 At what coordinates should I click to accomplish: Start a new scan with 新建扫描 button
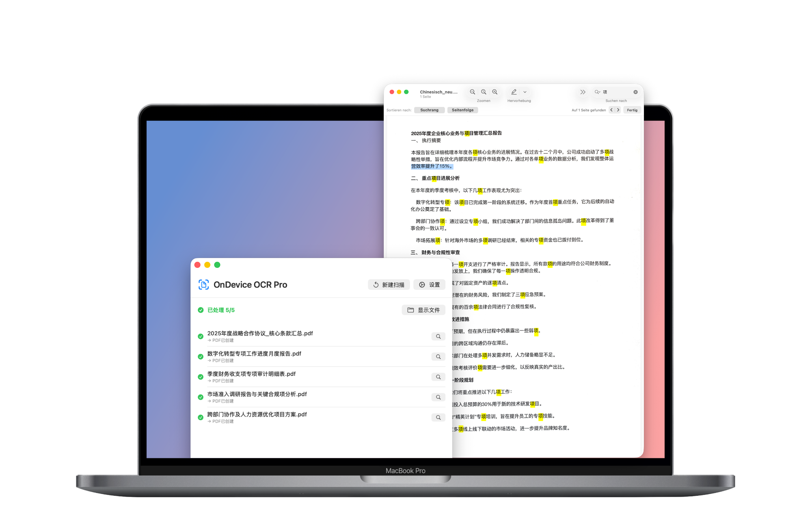coord(389,285)
